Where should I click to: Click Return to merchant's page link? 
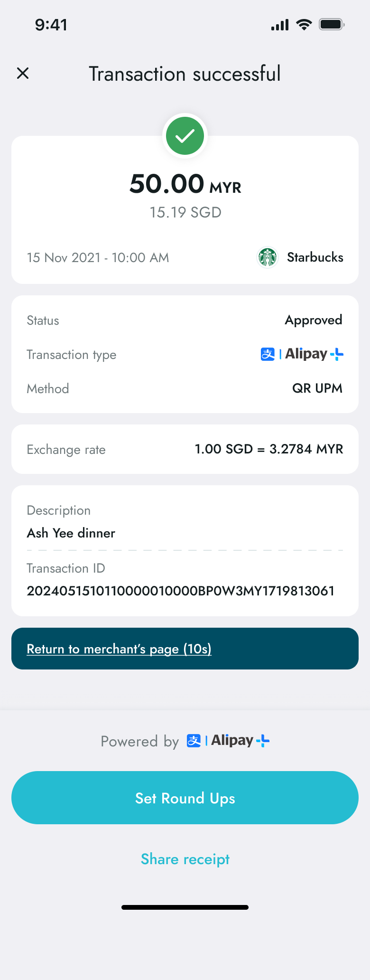tap(119, 649)
